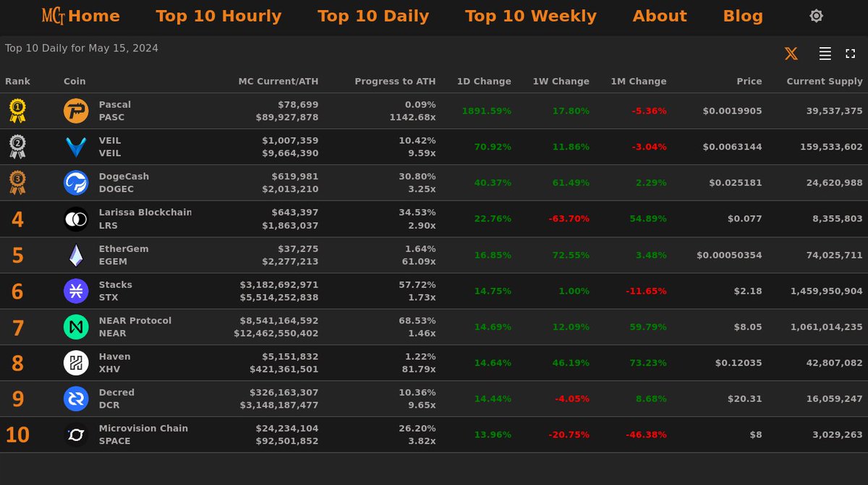Screen dimensions: 868x485
Task: Toggle fullscreen expand icon
Action: tap(850, 54)
